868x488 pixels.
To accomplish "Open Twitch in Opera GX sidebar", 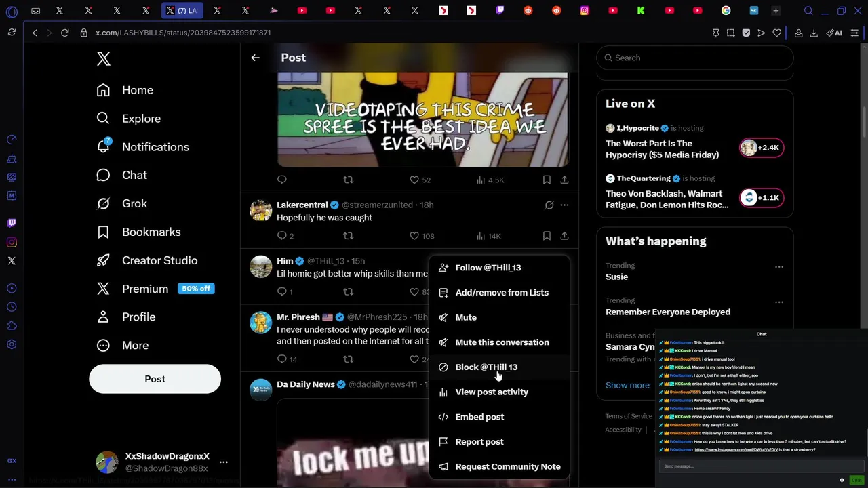I will pos(12,223).
